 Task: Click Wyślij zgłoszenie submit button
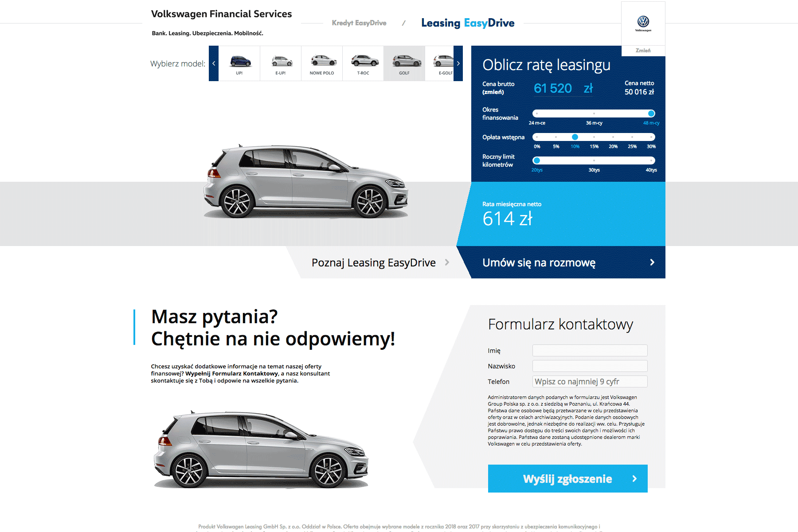click(x=568, y=478)
